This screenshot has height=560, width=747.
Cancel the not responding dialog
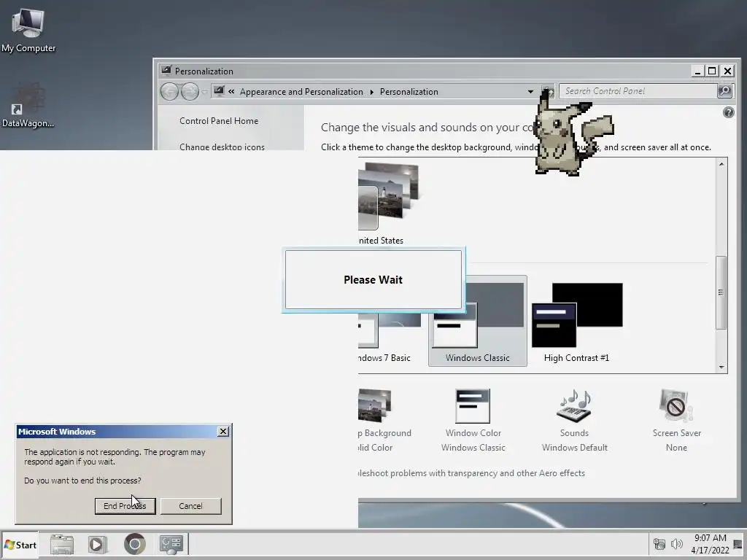(190, 506)
